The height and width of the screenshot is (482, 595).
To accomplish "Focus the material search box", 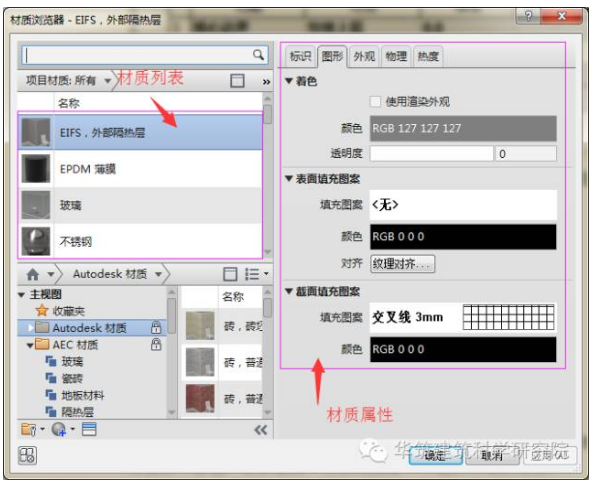I will (145, 55).
